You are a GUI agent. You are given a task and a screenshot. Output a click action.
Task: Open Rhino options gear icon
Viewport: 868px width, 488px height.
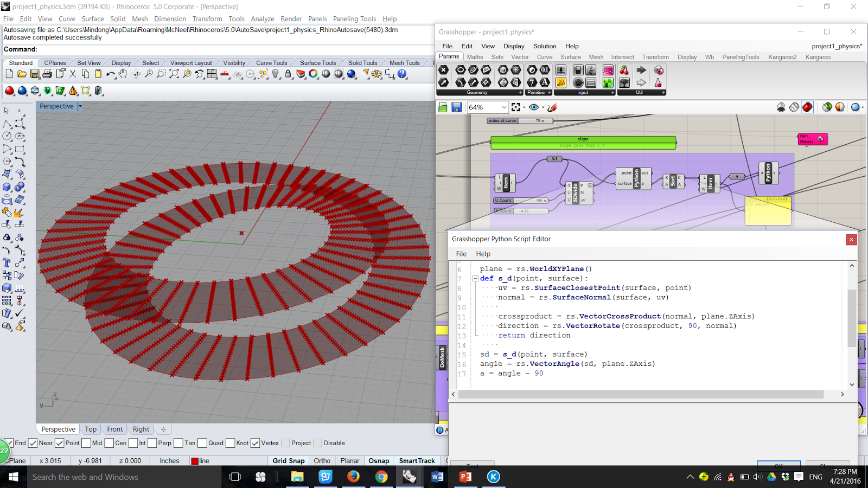point(376,74)
